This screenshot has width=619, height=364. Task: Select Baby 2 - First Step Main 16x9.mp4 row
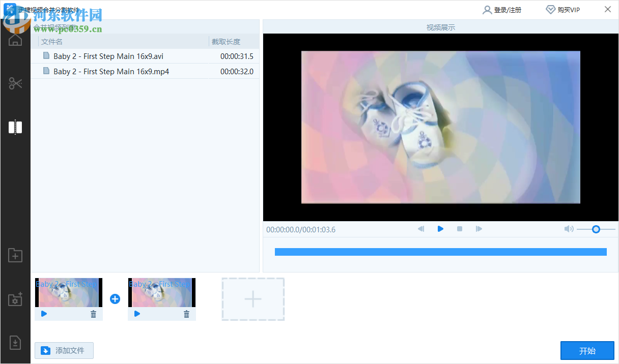(145, 71)
